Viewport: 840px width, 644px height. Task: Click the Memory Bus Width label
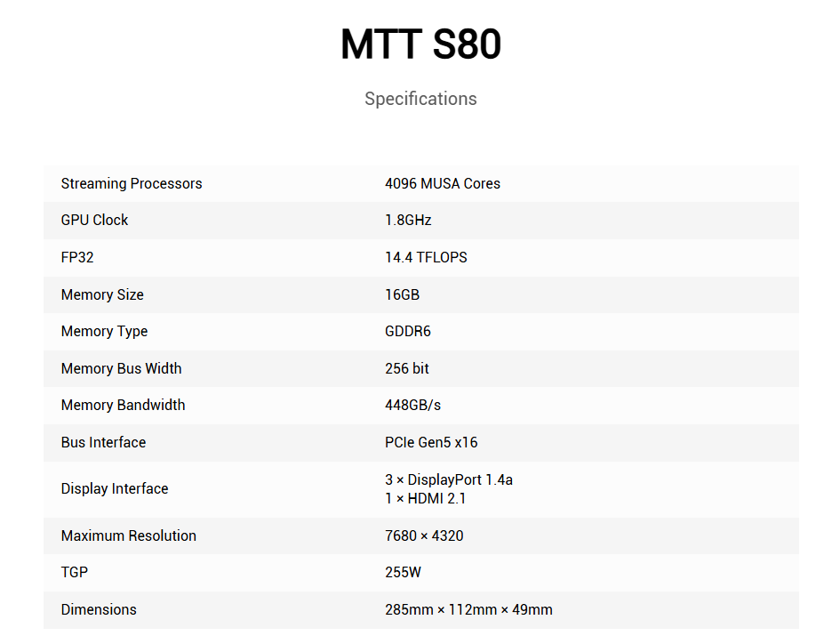[121, 368]
